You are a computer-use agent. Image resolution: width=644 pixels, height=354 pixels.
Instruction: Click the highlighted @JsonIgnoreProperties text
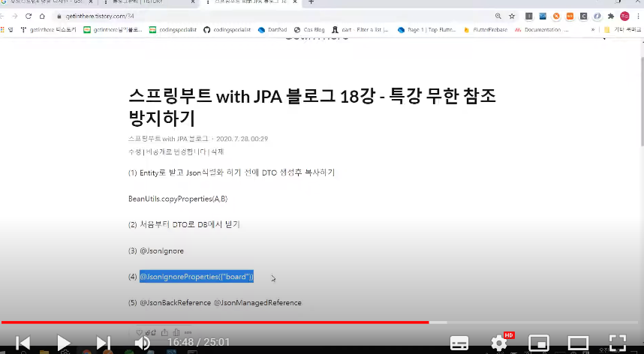(197, 277)
